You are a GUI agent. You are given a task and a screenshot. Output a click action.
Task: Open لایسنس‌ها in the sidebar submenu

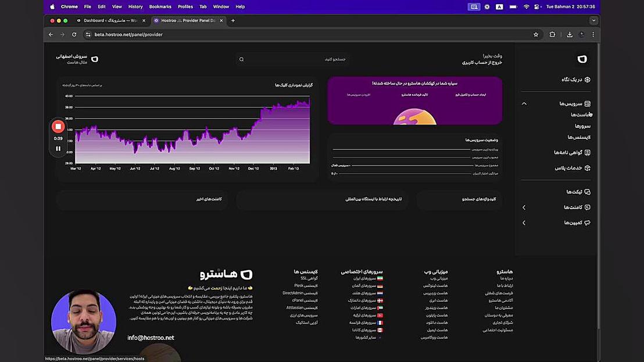point(579,137)
